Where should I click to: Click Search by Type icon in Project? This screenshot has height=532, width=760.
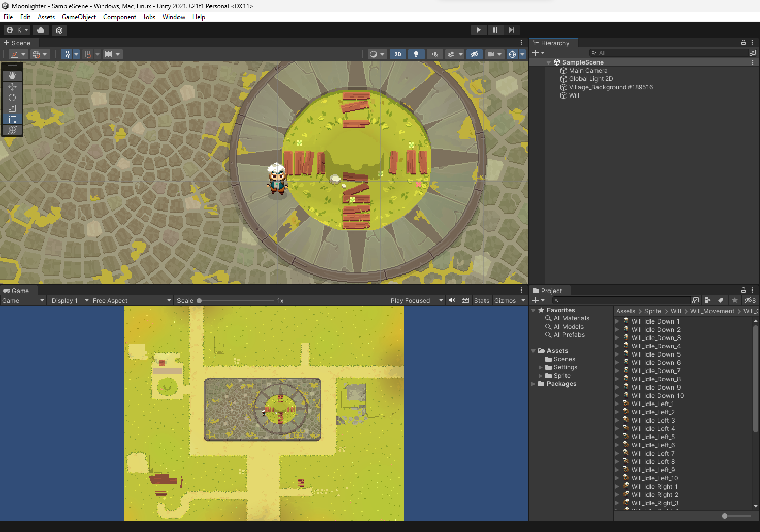pyautogui.click(x=708, y=300)
